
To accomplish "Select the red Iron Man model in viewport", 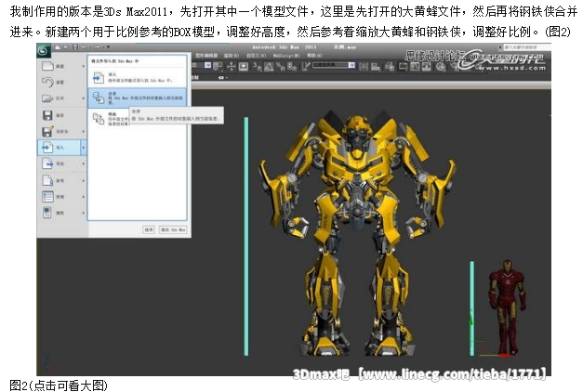I will coord(507,307).
